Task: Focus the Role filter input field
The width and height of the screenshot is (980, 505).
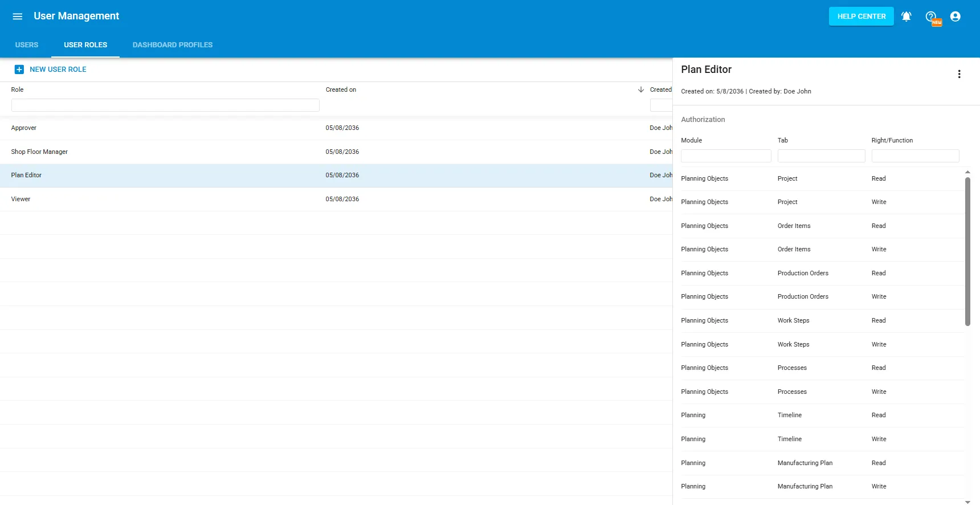Action: click(x=165, y=105)
